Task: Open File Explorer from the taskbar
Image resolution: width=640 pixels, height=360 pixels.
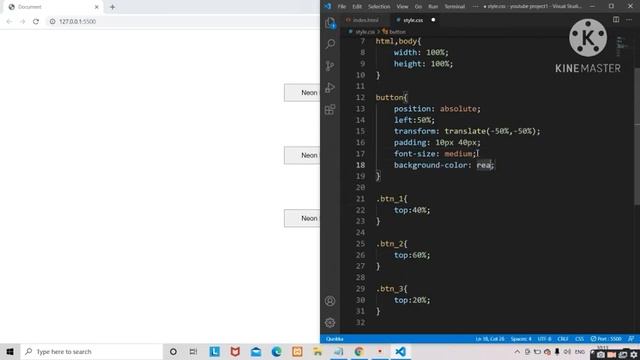Action: click(318, 351)
